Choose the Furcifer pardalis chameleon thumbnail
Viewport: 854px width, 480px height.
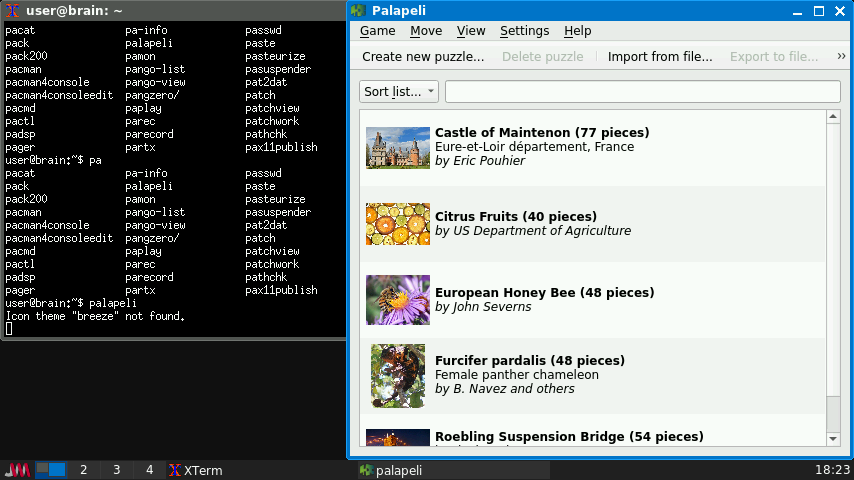point(397,375)
